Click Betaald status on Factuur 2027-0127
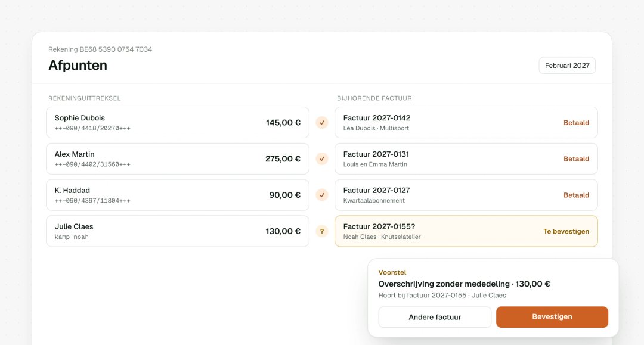 [x=576, y=195]
